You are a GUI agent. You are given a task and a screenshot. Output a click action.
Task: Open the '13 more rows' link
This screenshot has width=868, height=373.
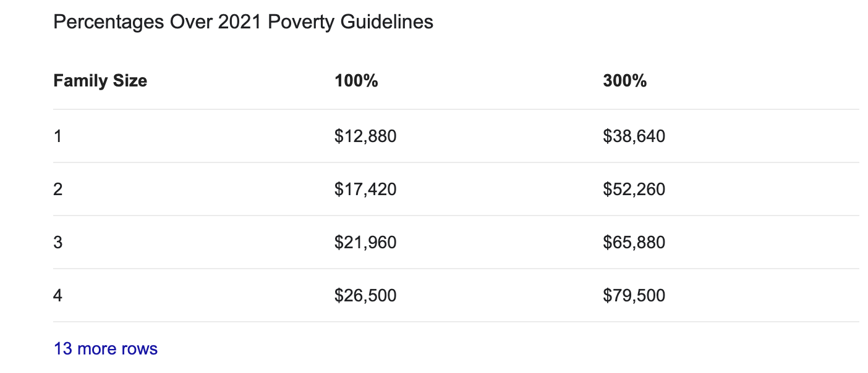pos(106,349)
